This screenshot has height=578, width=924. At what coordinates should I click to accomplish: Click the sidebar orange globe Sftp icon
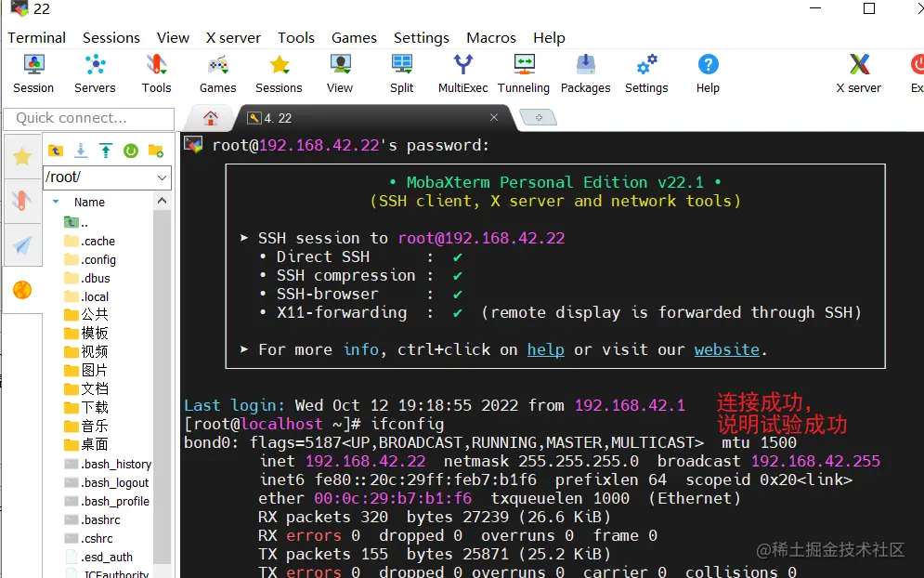pos(22,290)
